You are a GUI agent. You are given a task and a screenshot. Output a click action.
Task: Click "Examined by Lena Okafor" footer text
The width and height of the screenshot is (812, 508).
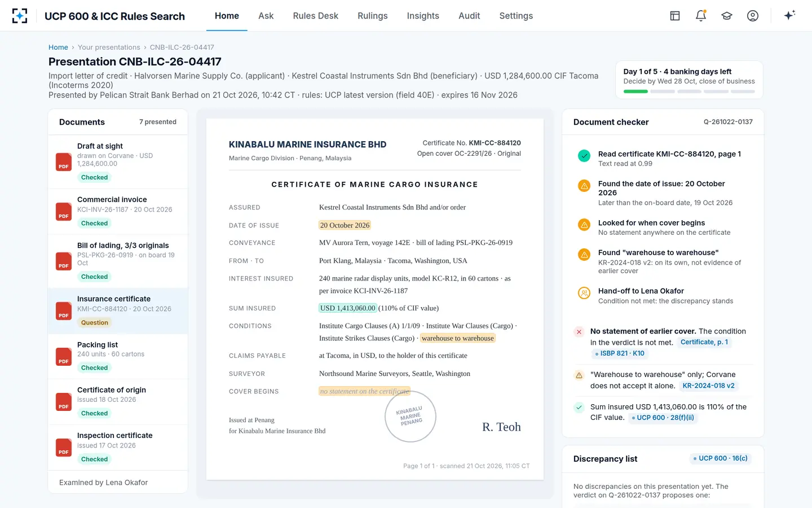click(x=104, y=483)
